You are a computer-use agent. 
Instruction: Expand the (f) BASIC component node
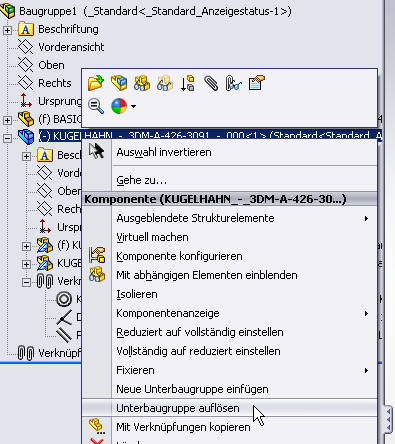[7, 120]
